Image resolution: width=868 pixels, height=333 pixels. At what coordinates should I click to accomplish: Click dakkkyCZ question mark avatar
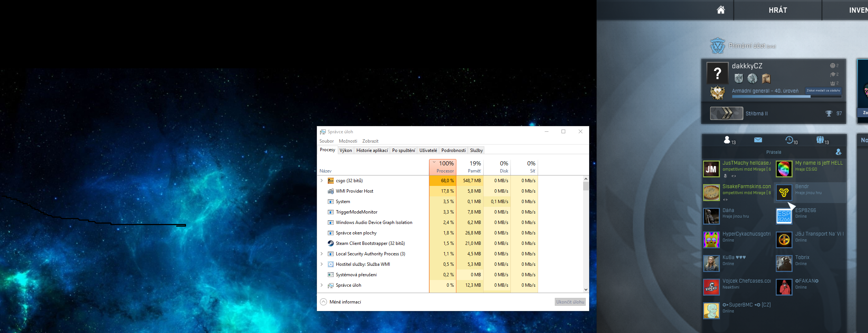[717, 73]
